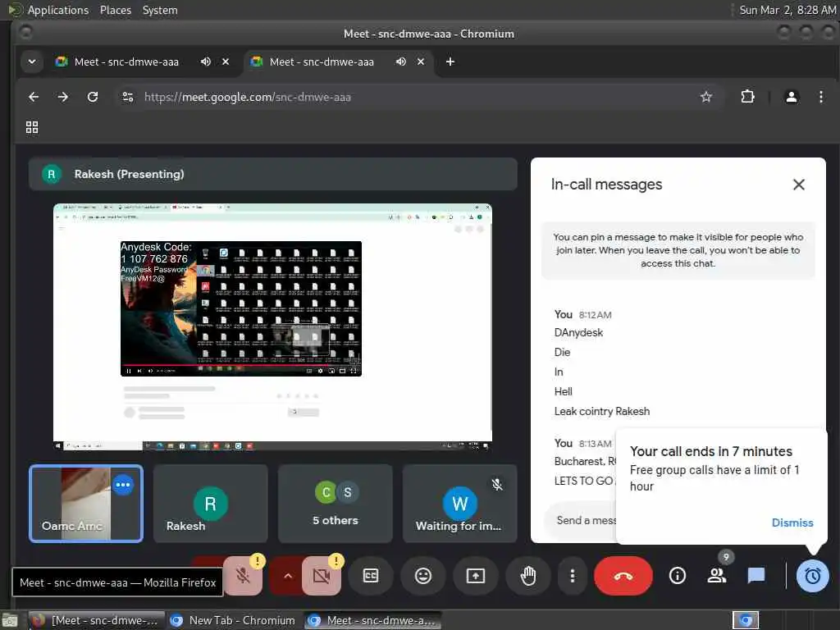
Task: Switch to Meet Chromium taskbar window
Action: click(x=373, y=620)
